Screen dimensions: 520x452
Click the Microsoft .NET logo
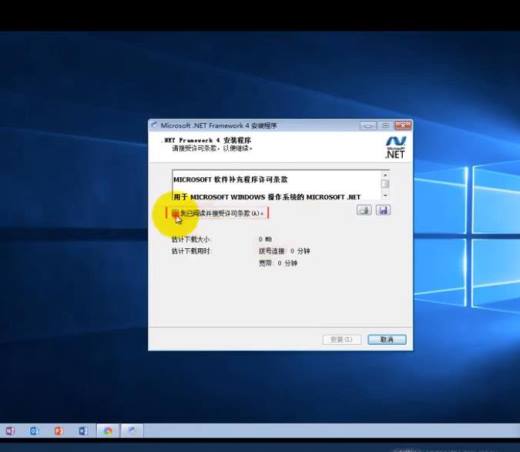(x=396, y=148)
